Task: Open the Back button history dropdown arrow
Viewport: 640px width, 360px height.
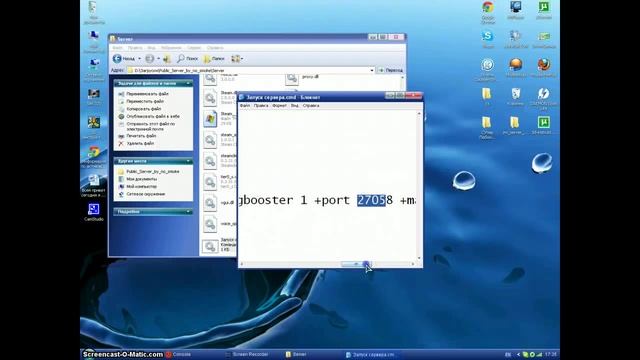Action: [x=140, y=59]
